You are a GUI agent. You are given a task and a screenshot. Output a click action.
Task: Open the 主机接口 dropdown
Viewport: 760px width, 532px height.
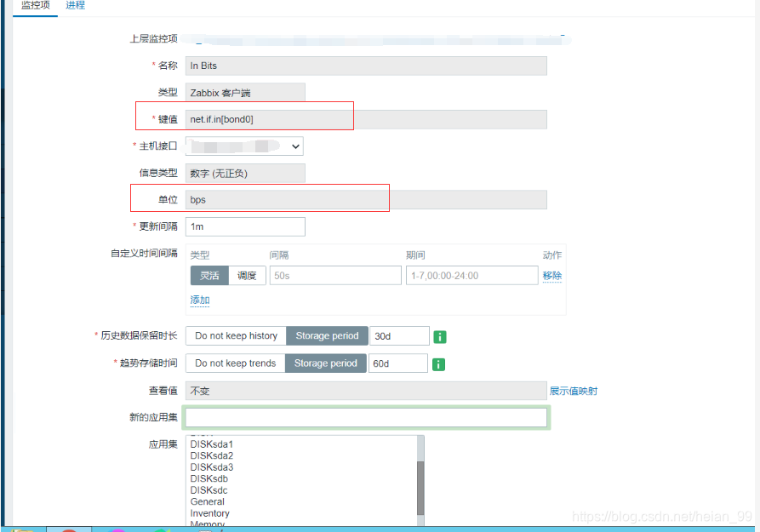tap(244, 146)
